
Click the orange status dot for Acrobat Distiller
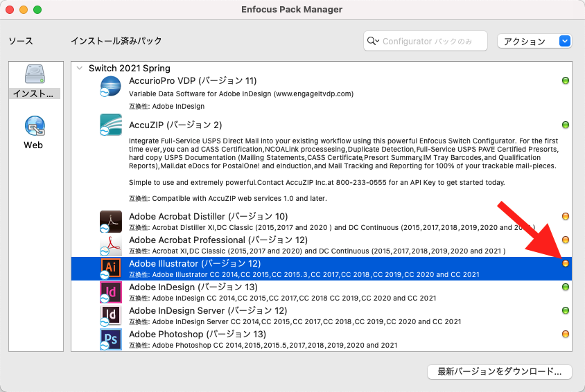click(x=566, y=216)
